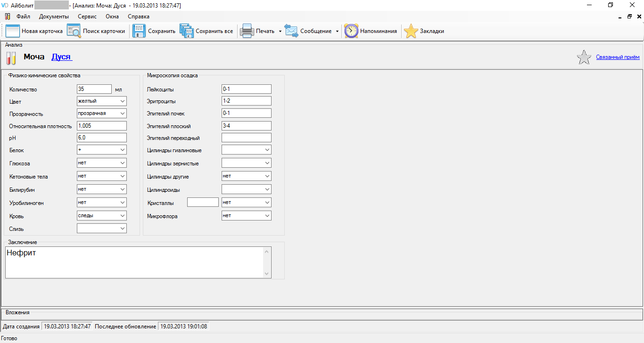Expand the Уробилиноген dropdown
This screenshot has width=644, height=343.
pyautogui.click(x=123, y=202)
